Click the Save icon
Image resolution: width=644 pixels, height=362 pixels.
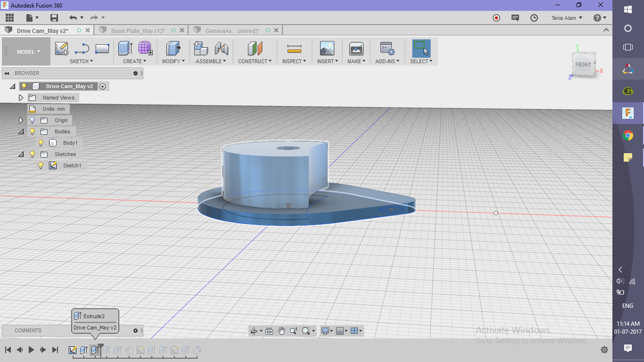pyautogui.click(x=54, y=18)
